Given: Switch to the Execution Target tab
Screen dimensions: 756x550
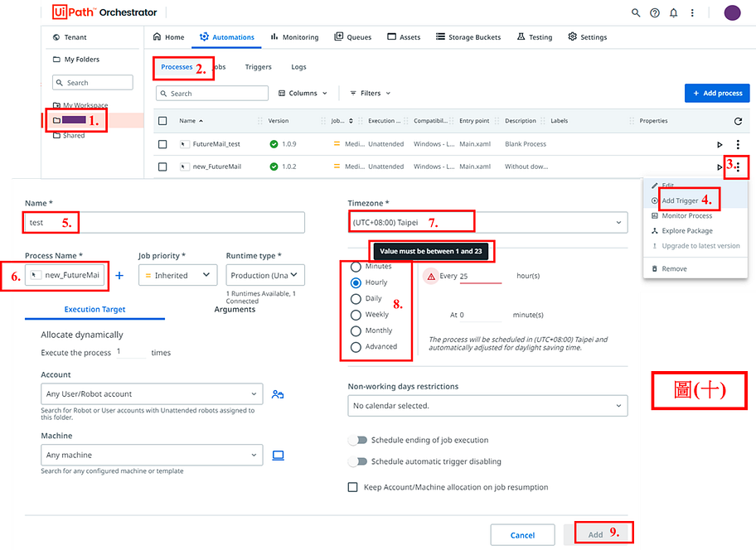Looking at the screenshot, I should point(95,310).
